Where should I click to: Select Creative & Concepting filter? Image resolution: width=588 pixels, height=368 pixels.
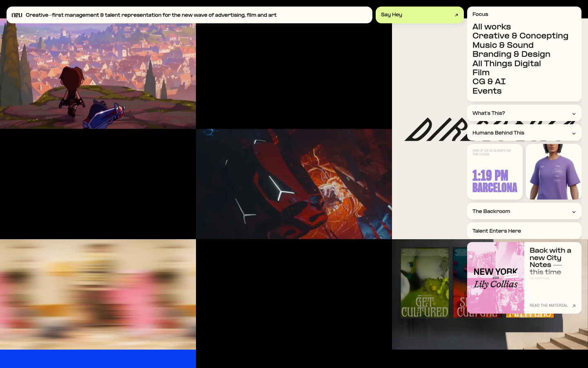[520, 36]
